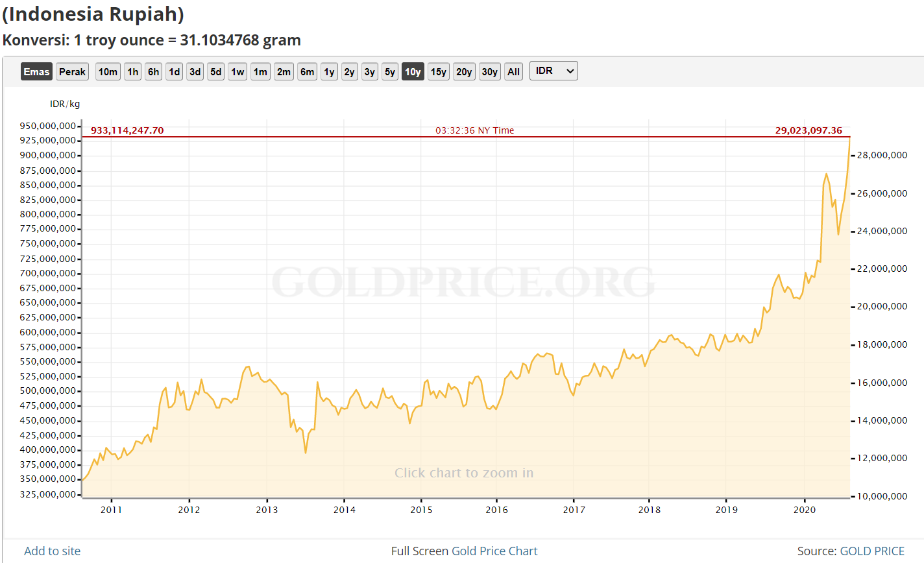Click the 2018 x-axis label
924x563 pixels.
click(649, 510)
